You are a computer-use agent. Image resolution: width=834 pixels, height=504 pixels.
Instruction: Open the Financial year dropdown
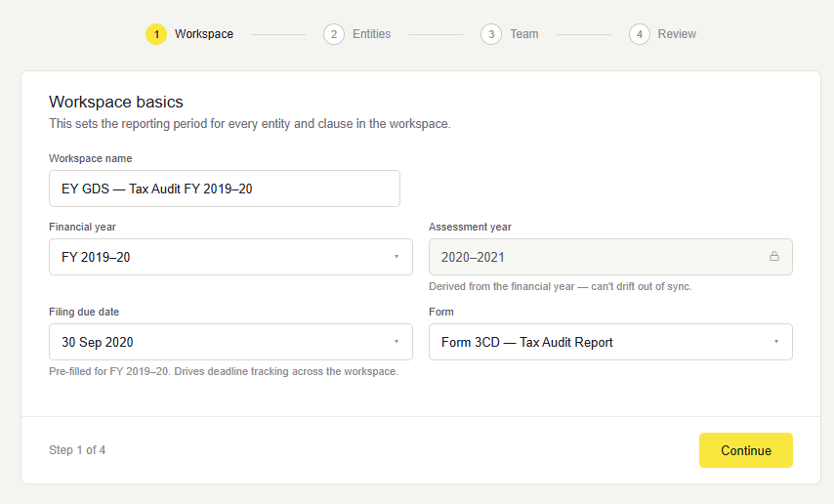tap(230, 257)
